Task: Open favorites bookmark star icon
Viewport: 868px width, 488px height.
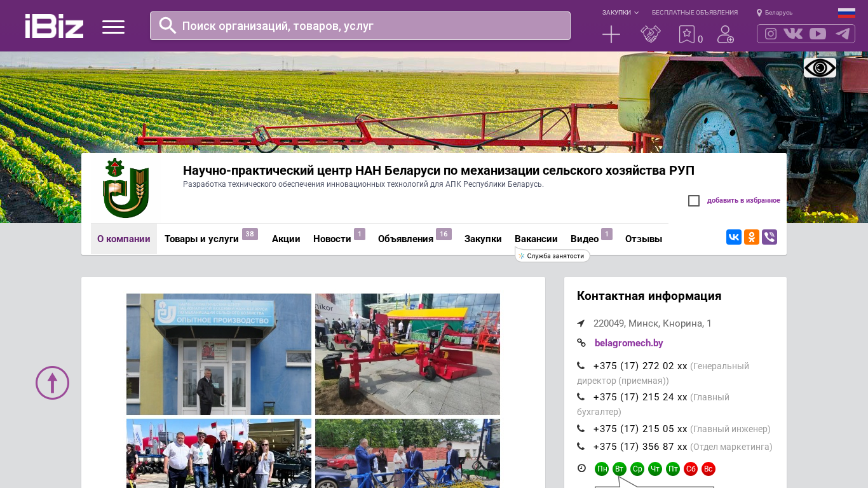Action: pyautogui.click(x=687, y=34)
